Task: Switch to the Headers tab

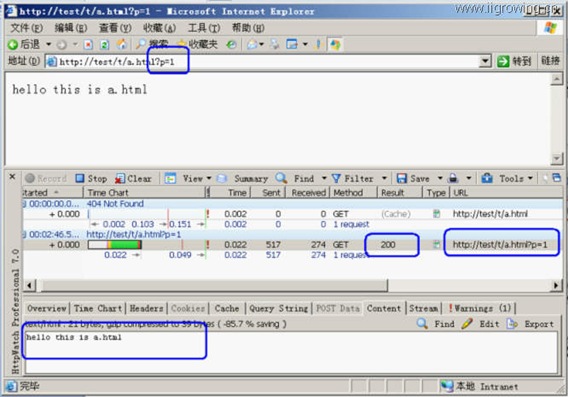Action: pyautogui.click(x=146, y=308)
